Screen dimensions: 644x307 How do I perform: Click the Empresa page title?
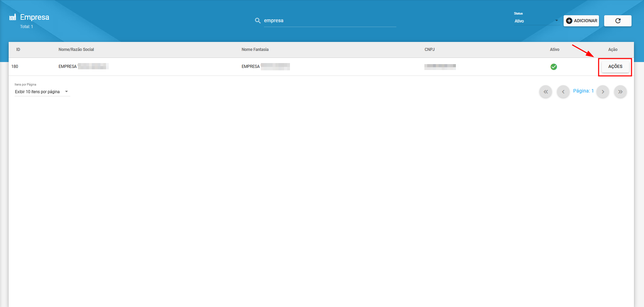pos(35,17)
